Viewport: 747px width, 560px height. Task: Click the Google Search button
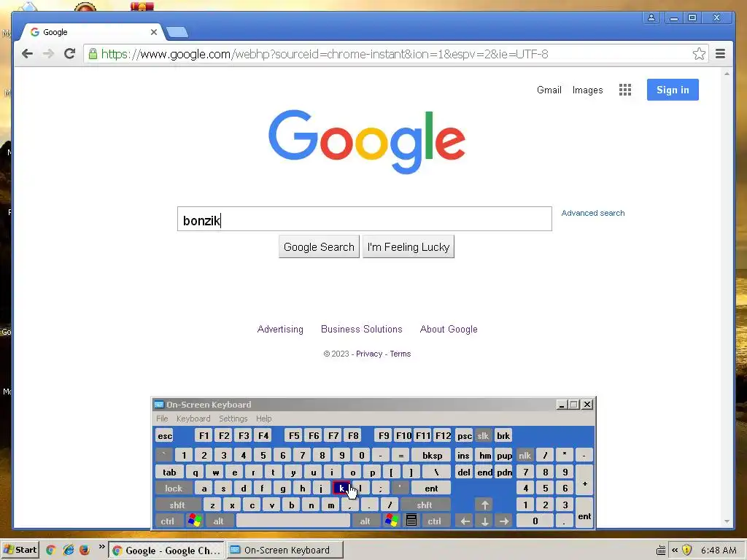coord(319,246)
